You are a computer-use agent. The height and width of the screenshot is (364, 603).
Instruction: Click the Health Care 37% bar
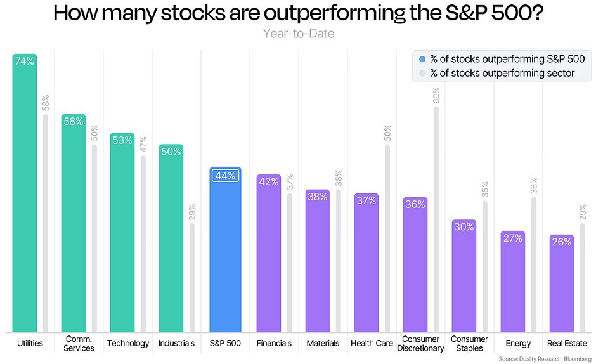(366, 262)
